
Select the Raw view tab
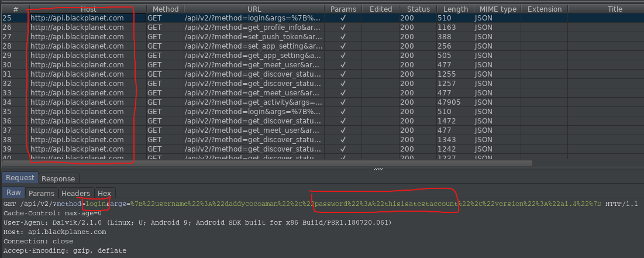pyautogui.click(x=13, y=193)
